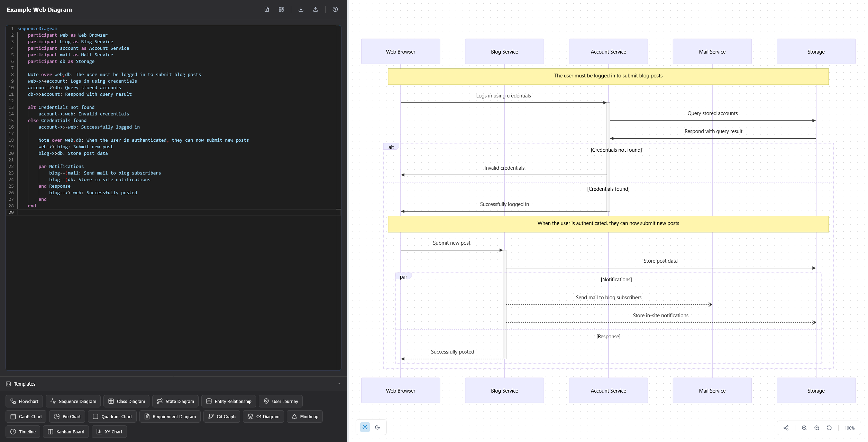868x442 pixels.
Task: Select the Requirement Diagram template
Action: point(170,416)
